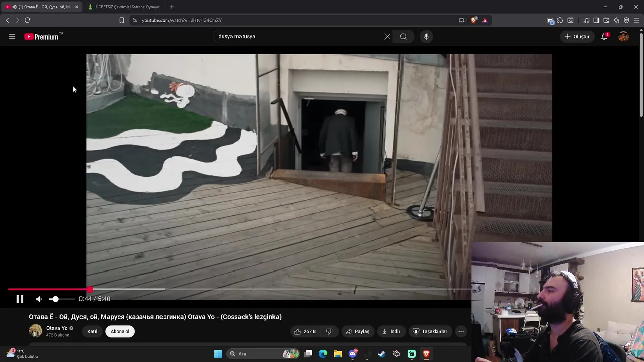The width and height of the screenshot is (644, 362).
Task: Switch to the ÜCRETSİZ Çevrimiçi Satranç tab
Action: [x=124, y=7]
